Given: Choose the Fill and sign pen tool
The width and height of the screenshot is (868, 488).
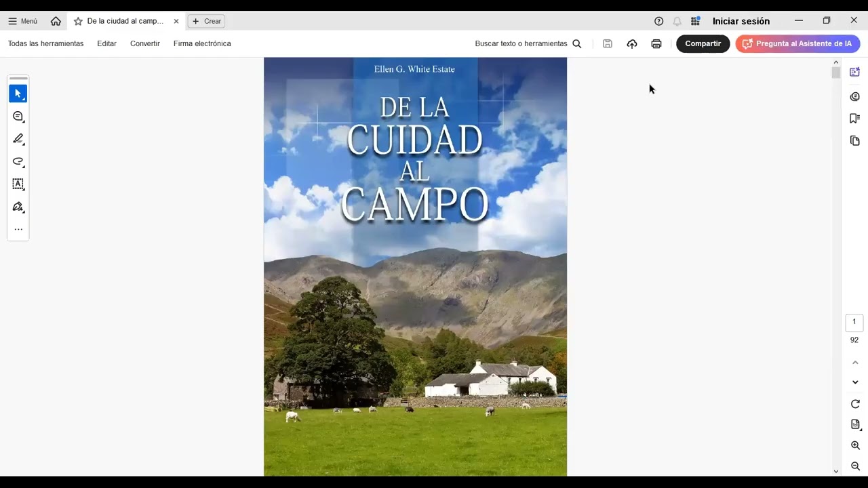Looking at the screenshot, I should [x=18, y=207].
